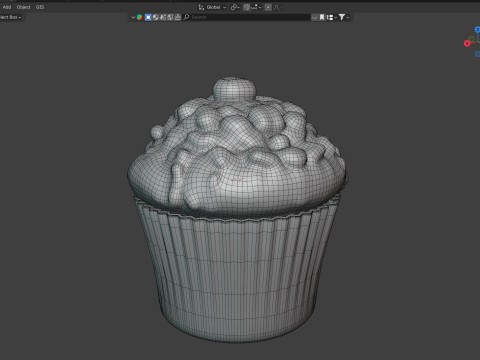Open the GIS menu
The image size is (480, 360).
tap(40, 7)
